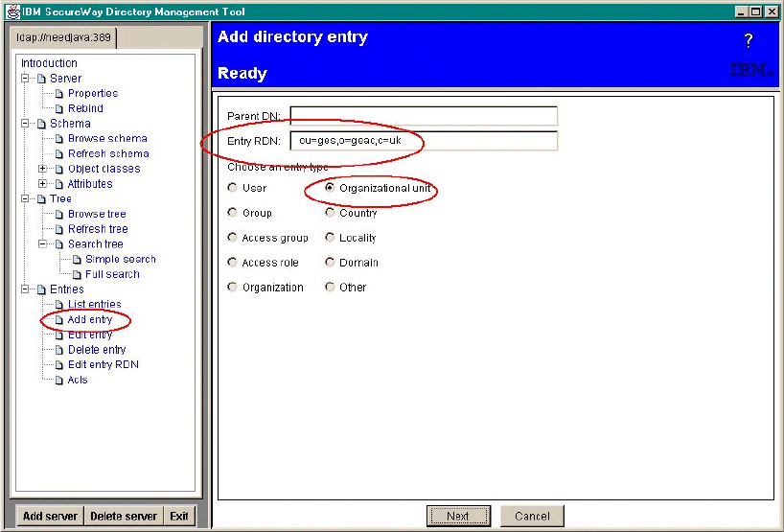The width and height of the screenshot is (784, 532).
Task: Select the Organization radio button
Action: 232,287
